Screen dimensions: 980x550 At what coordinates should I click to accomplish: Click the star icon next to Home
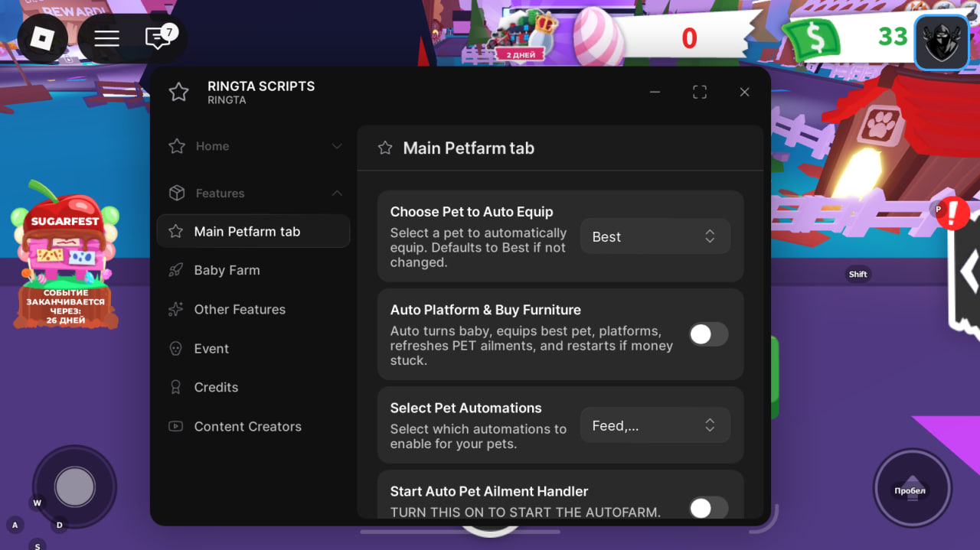pos(177,146)
